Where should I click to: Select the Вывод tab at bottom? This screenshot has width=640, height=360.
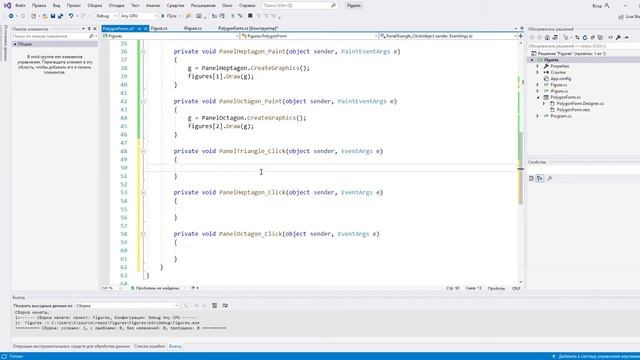coord(175,346)
